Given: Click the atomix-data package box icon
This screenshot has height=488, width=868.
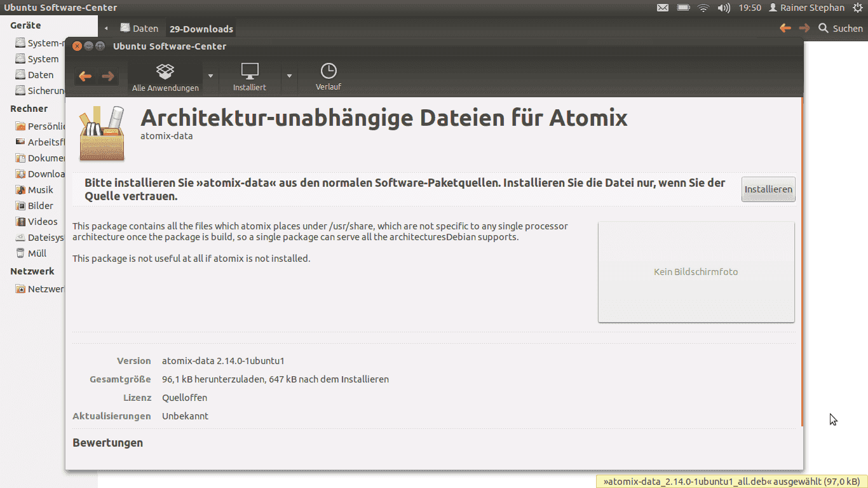Looking at the screenshot, I should [x=102, y=134].
